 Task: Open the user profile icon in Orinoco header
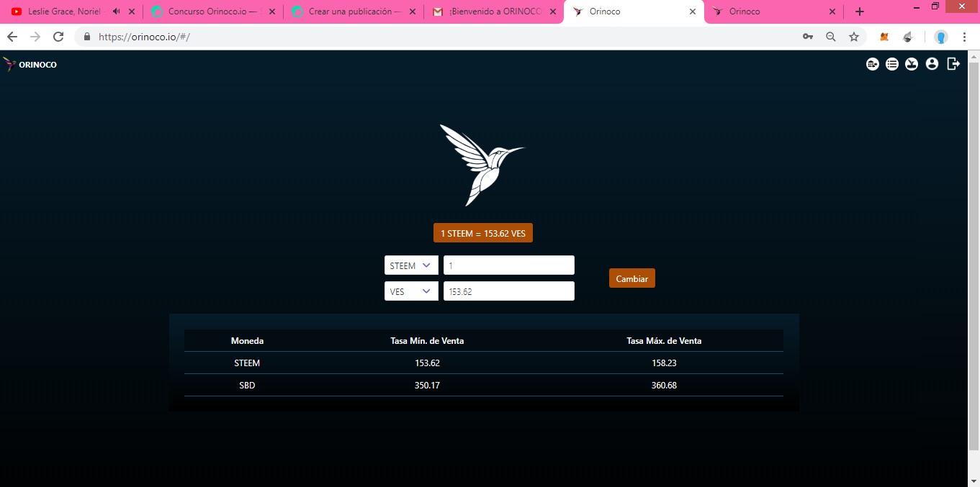(x=932, y=64)
